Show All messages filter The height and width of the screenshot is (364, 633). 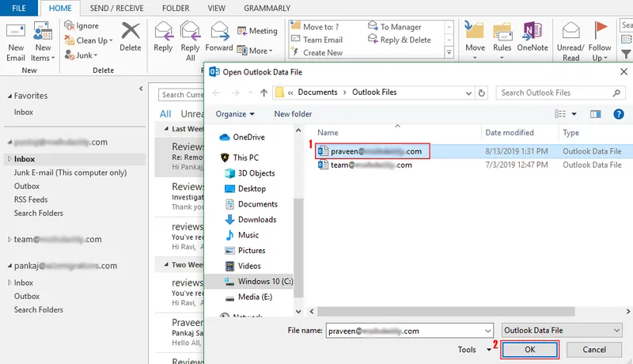tap(165, 114)
